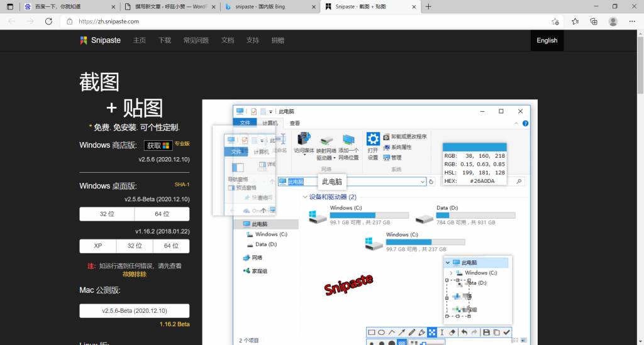
Task: Select 网络 in demo navigation pane
Action: 253,258
